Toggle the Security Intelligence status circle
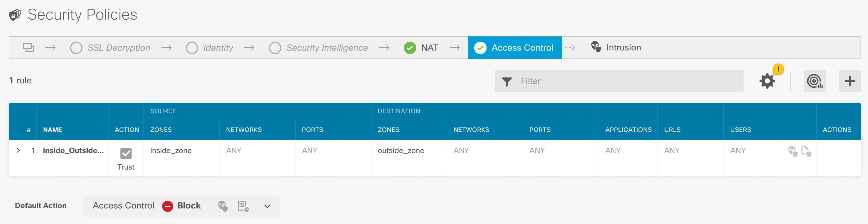The image size is (868, 224). [x=275, y=48]
